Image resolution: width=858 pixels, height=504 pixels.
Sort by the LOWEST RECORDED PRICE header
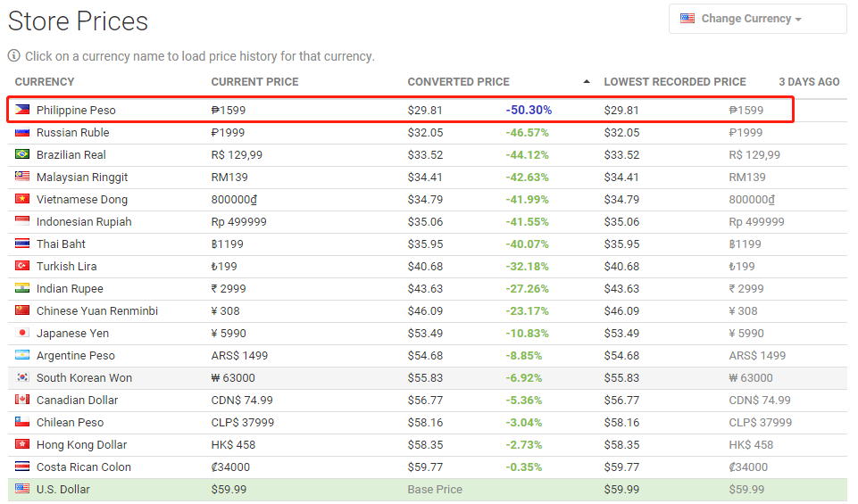pyautogui.click(x=675, y=82)
